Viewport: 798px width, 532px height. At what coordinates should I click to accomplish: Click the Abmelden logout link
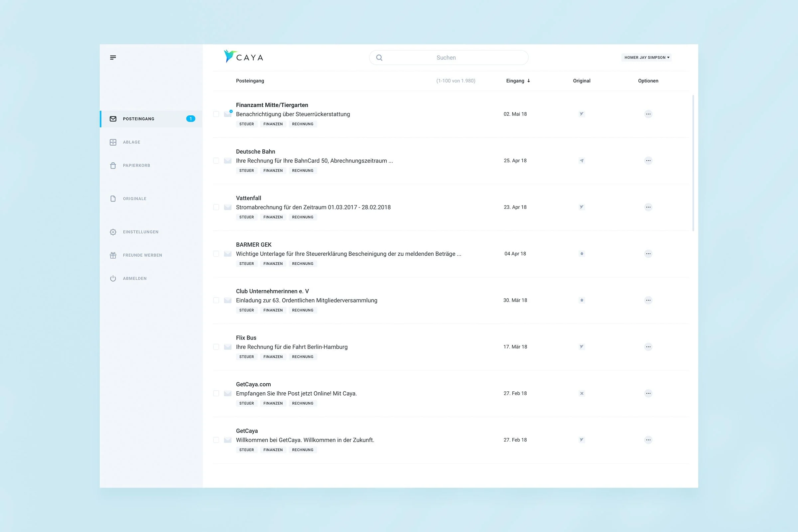134,279
